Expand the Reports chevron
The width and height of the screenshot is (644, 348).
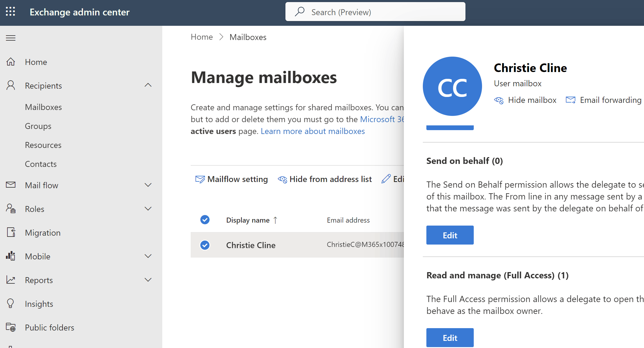click(148, 280)
